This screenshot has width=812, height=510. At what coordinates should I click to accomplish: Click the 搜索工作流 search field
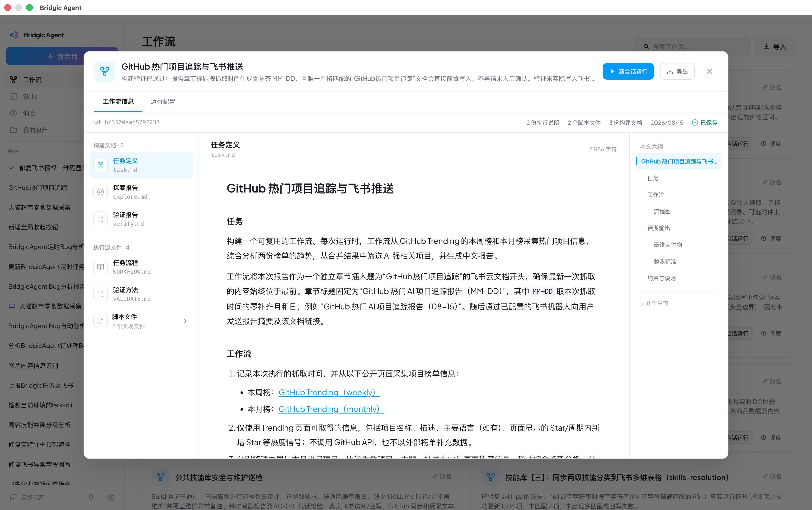(692, 47)
